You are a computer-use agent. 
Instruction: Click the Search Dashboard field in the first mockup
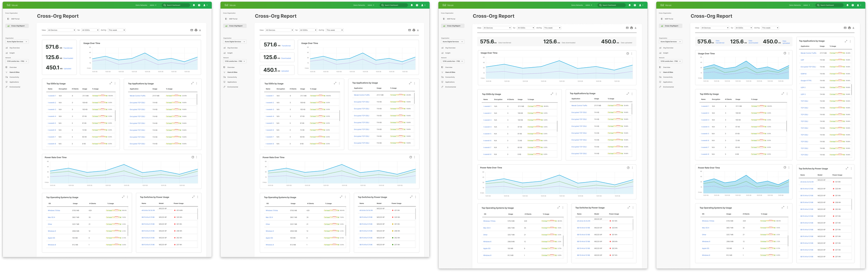[176, 5]
